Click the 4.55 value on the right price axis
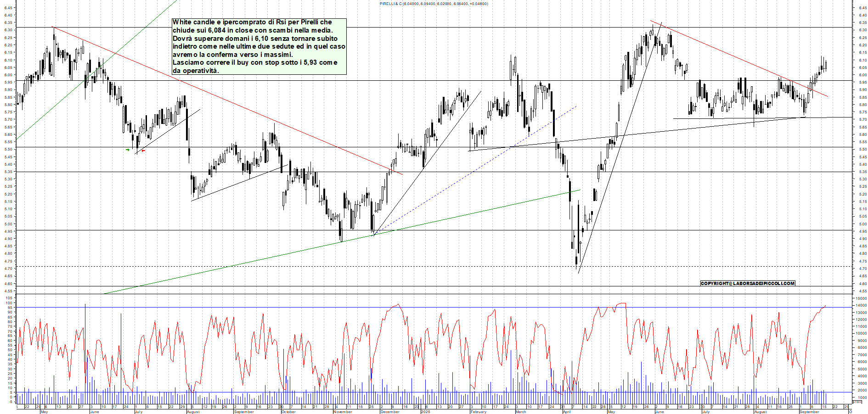868x414 pixels. (862, 291)
